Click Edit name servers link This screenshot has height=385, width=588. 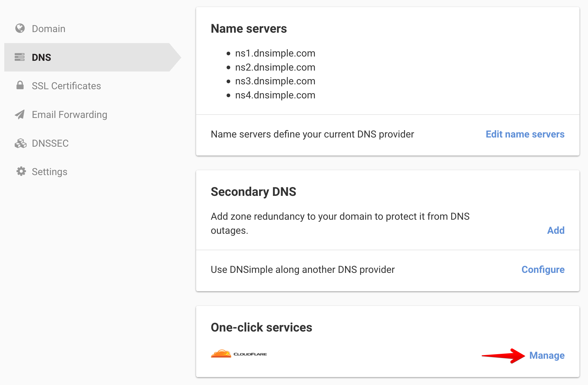[x=525, y=134]
